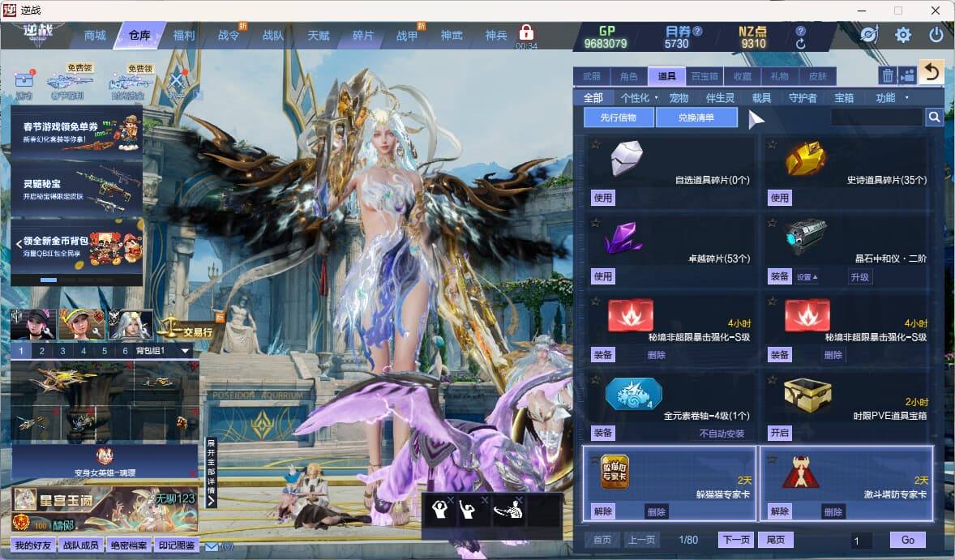Toggle favorite star on 史诗道具碎片
955x560 pixels.
click(772, 144)
